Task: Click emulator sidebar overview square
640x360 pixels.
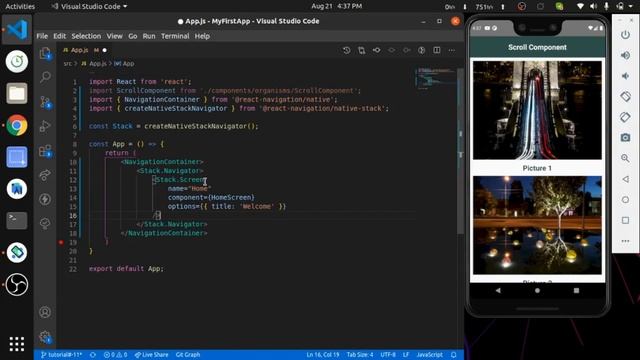Action: pos(625,220)
